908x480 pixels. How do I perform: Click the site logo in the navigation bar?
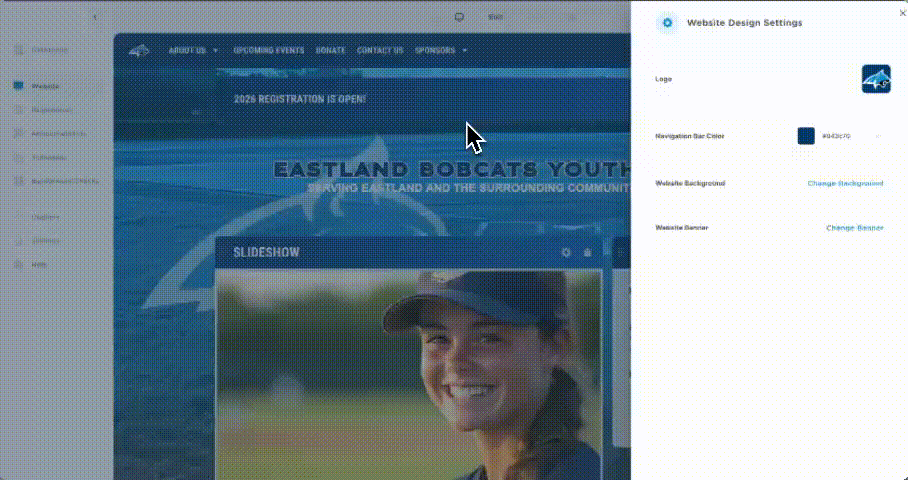(x=139, y=52)
